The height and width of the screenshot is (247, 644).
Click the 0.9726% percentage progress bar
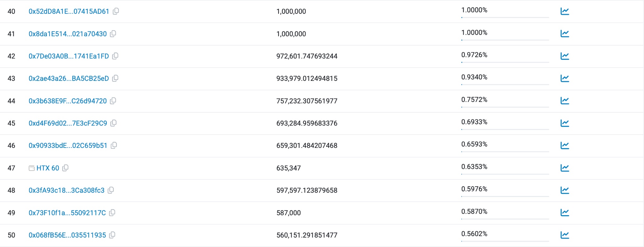(x=505, y=62)
